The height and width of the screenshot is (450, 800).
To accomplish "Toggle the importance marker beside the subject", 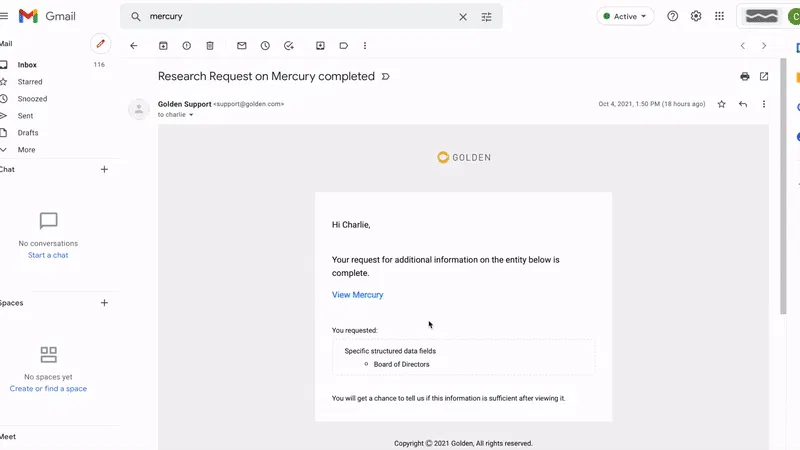I will (386, 77).
